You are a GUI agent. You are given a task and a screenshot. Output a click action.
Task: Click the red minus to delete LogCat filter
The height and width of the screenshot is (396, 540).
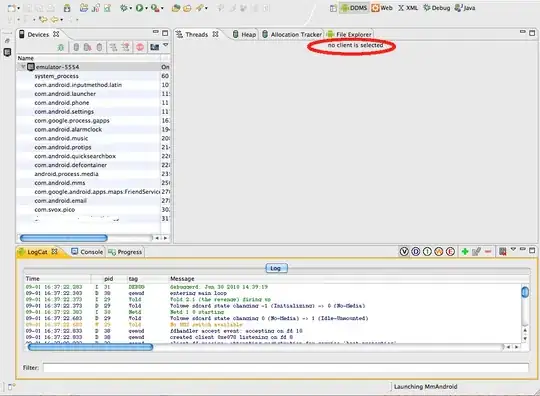pyautogui.click(x=488, y=252)
